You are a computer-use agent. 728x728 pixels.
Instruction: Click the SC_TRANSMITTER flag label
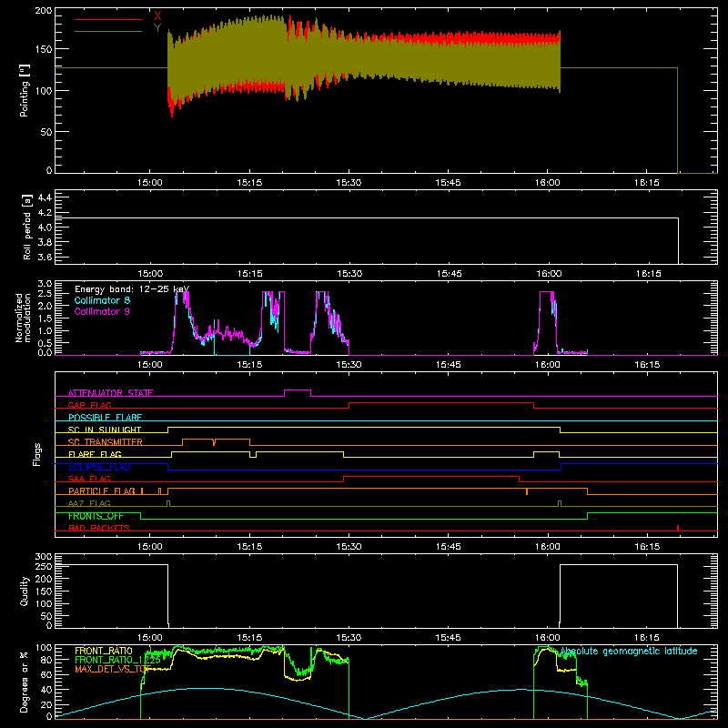point(106,442)
